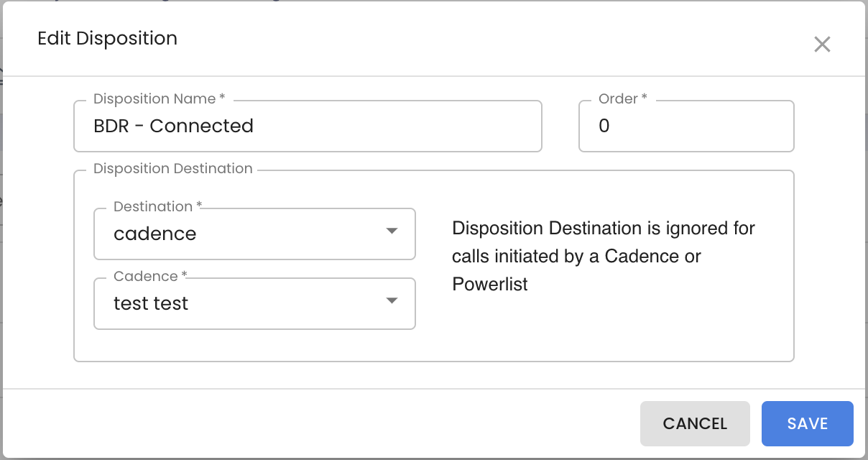Click the Cadence field label
This screenshot has height=460, width=868.
point(151,276)
